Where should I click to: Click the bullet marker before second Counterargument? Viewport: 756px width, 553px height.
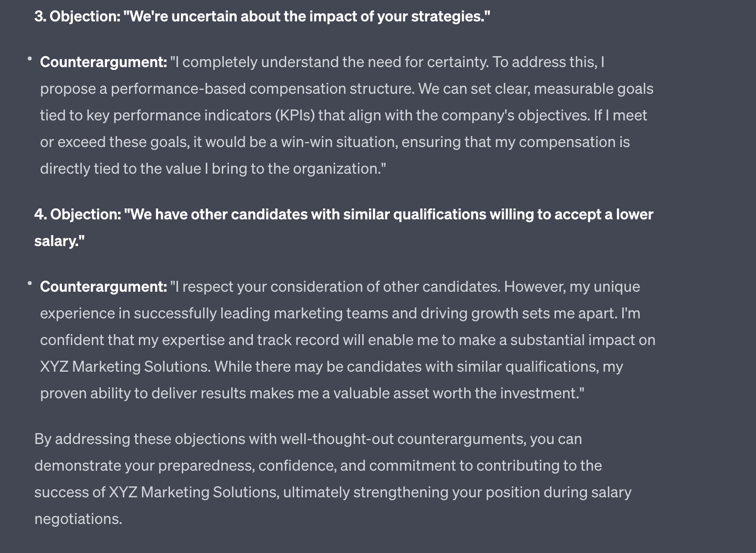click(30, 284)
